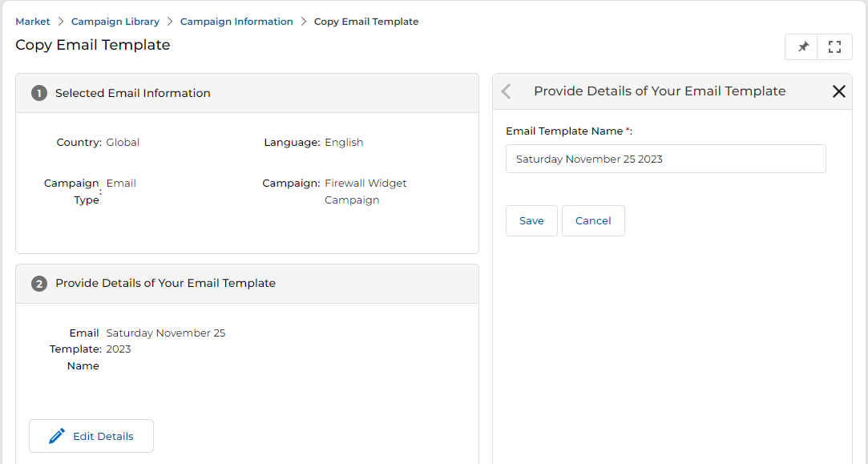Click the 'Firewall Widget Campaign' value
The image size is (868, 464).
tap(365, 192)
